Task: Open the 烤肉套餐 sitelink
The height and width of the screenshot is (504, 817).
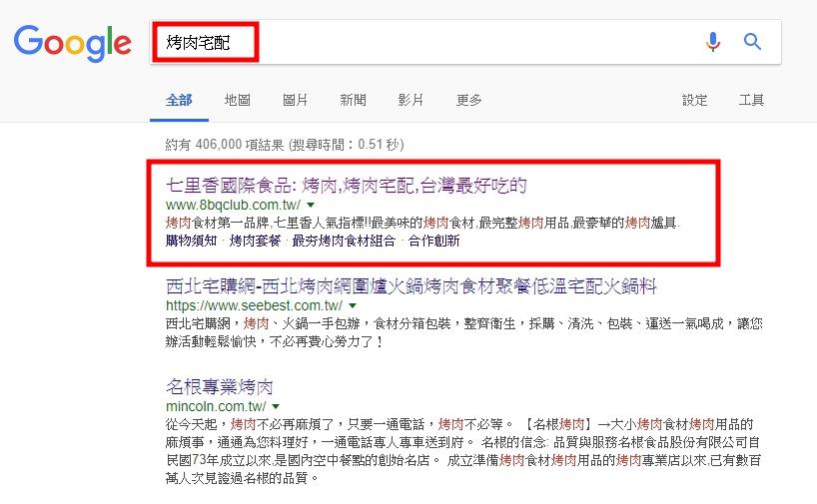Action: [x=255, y=241]
